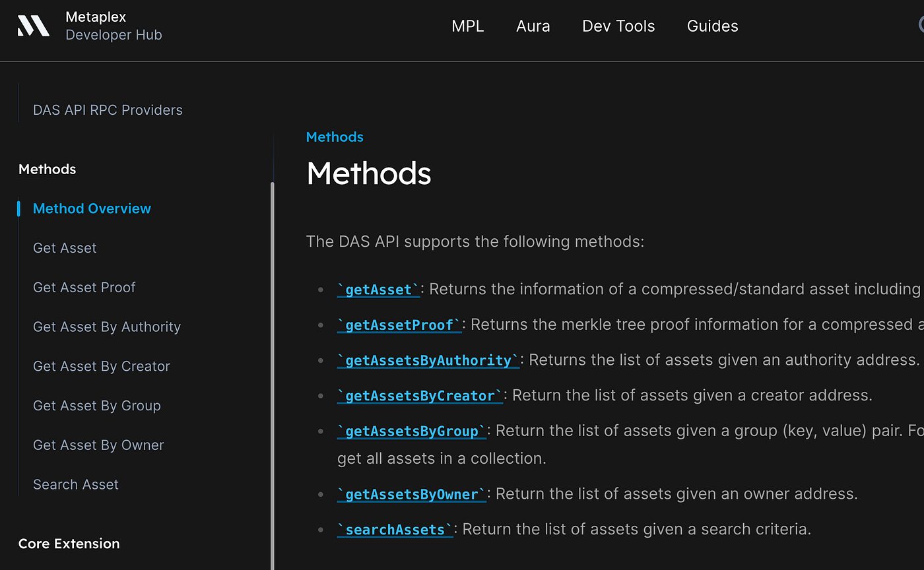Open the Aura navigation menu
924x570 pixels.
(x=533, y=26)
